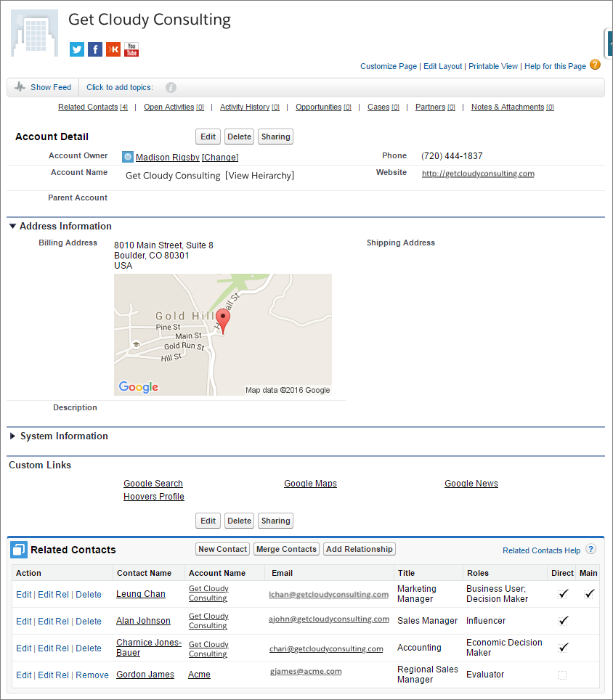Click the bottom Delete button below Custom Links
This screenshot has height=700, width=613.
pos(239,521)
